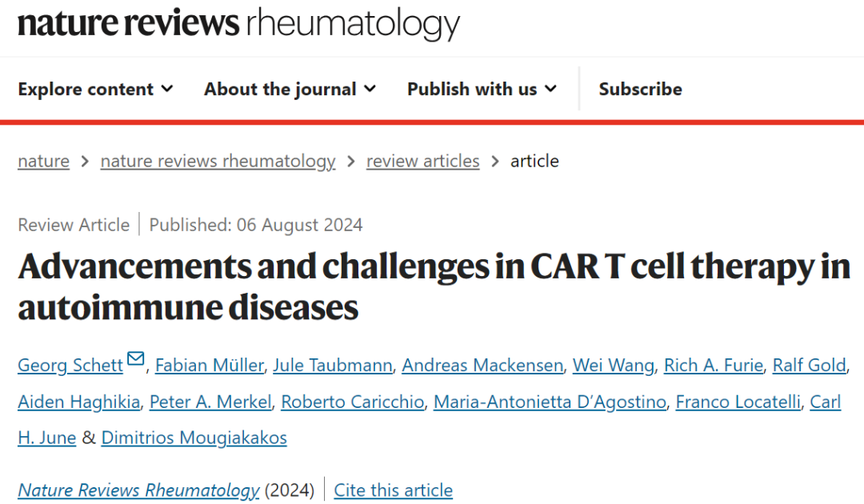Select author Fabian Müller

point(210,365)
